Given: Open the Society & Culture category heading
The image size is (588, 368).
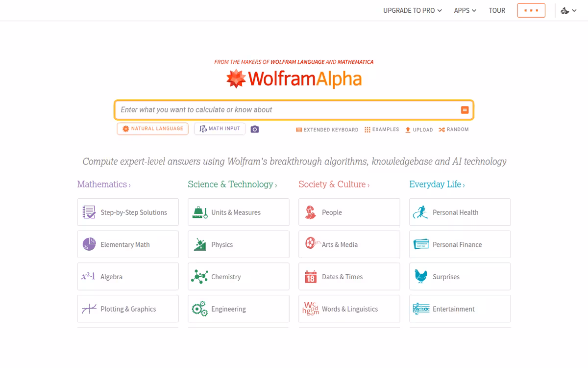Looking at the screenshot, I should coord(334,184).
